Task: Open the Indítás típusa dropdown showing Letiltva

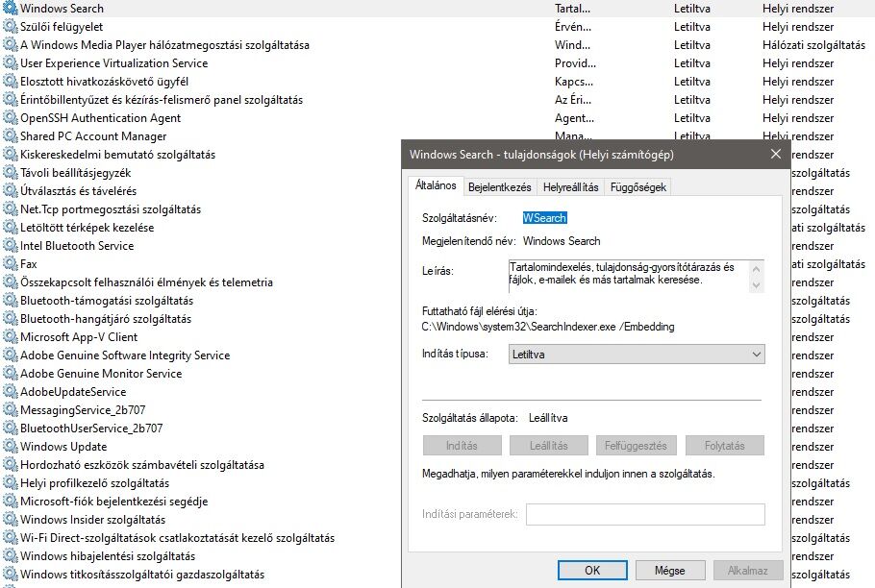Action: (637, 355)
